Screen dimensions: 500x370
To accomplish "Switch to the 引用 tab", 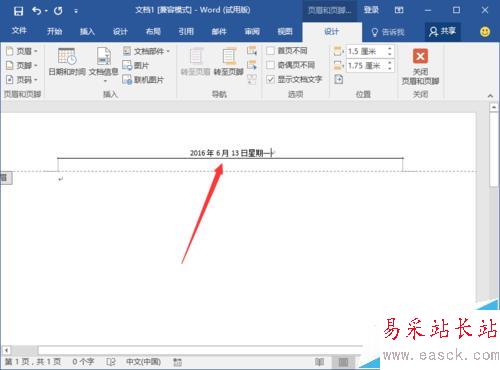I will pos(186,32).
